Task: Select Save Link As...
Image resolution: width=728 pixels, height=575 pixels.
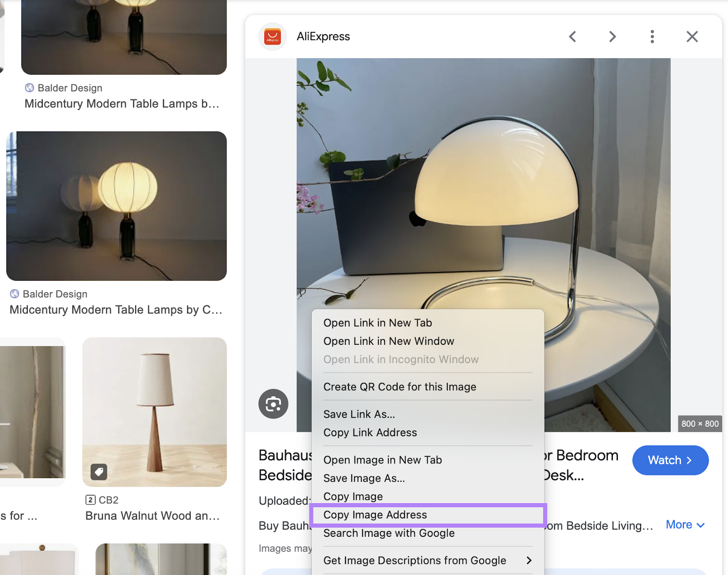Action: coord(428,414)
